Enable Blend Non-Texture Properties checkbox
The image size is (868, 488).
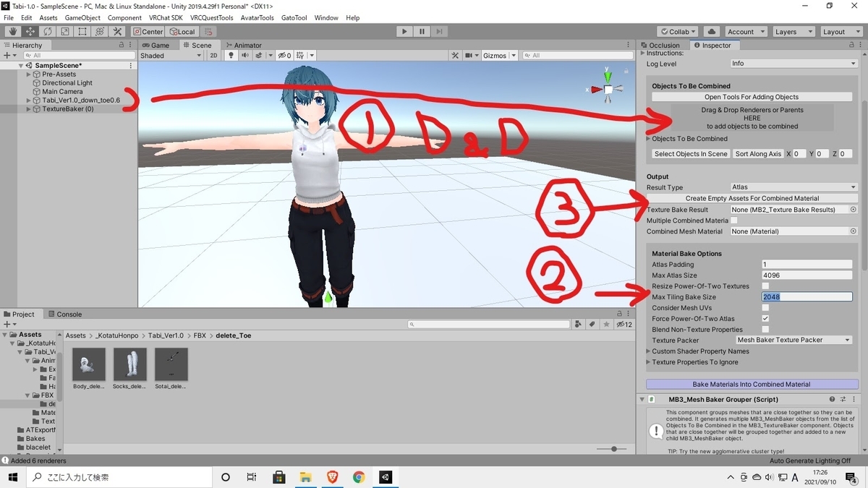[x=765, y=330]
